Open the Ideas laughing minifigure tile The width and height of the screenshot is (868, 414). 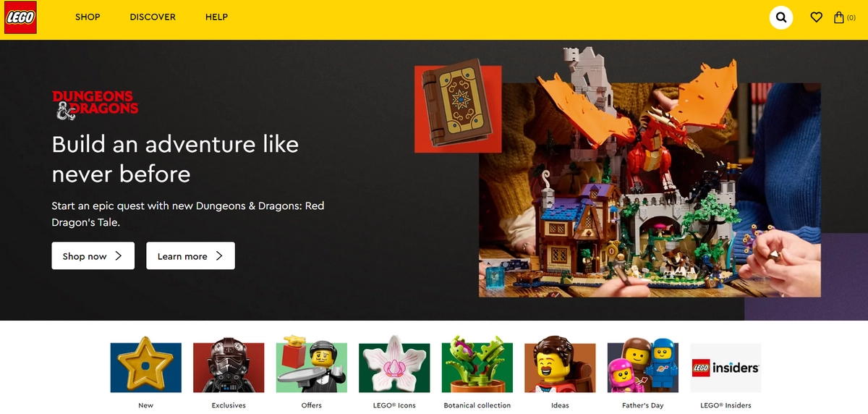[560, 368]
